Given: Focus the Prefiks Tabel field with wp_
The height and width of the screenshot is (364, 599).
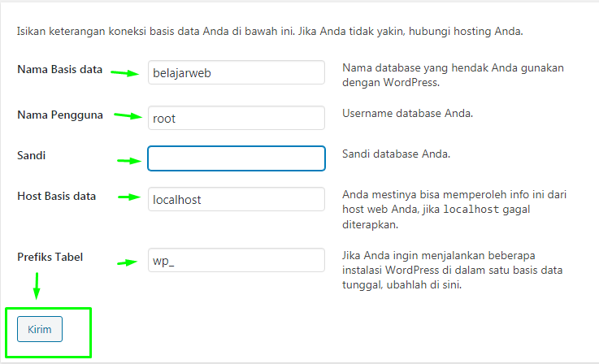Looking at the screenshot, I should point(236,261).
